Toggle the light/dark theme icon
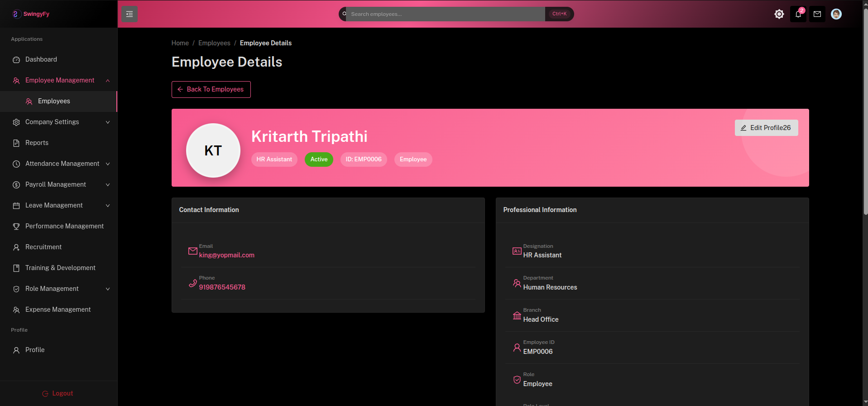The width and height of the screenshot is (868, 406). [779, 14]
